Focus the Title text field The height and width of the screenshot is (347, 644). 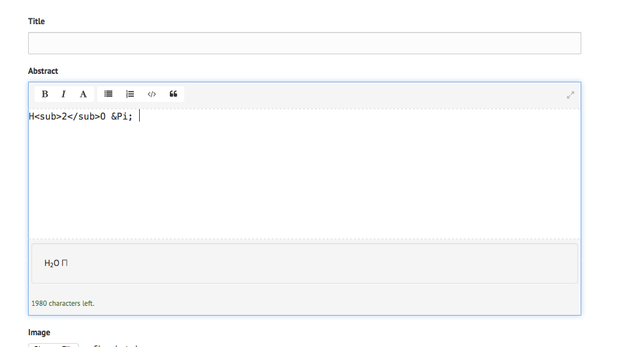click(304, 43)
